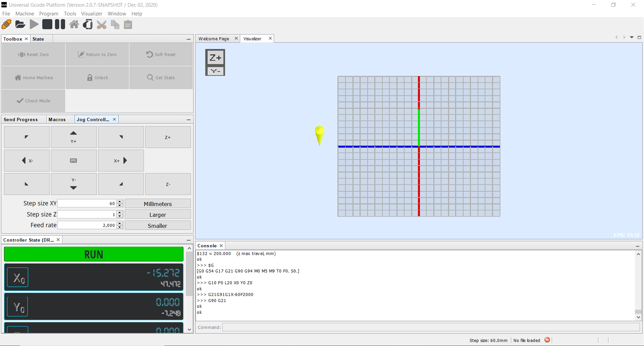644x346 pixels.
Task: Click the Unlock button
Action: [x=97, y=78]
